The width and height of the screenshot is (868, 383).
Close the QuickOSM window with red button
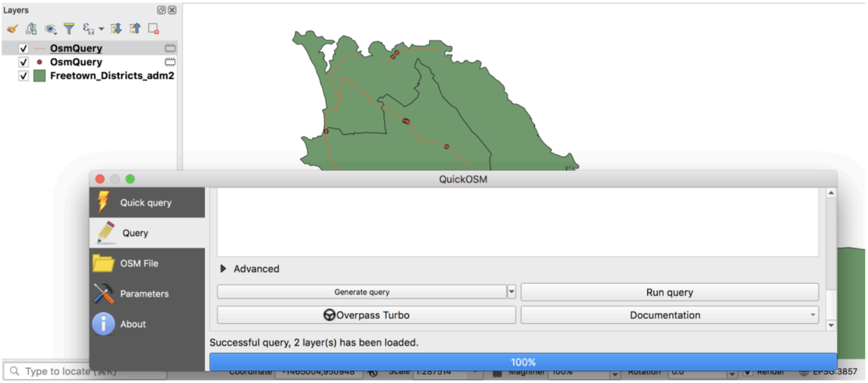coord(100,179)
